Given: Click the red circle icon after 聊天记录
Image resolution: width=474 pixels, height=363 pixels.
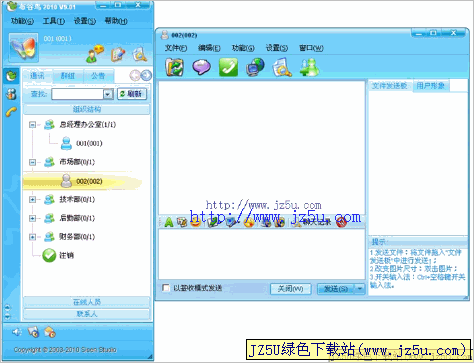Looking at the screenshot, I should (341, 222).
